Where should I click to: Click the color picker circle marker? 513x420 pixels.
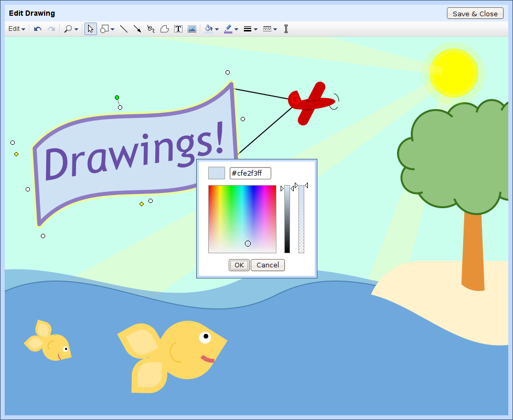point(248,243)
